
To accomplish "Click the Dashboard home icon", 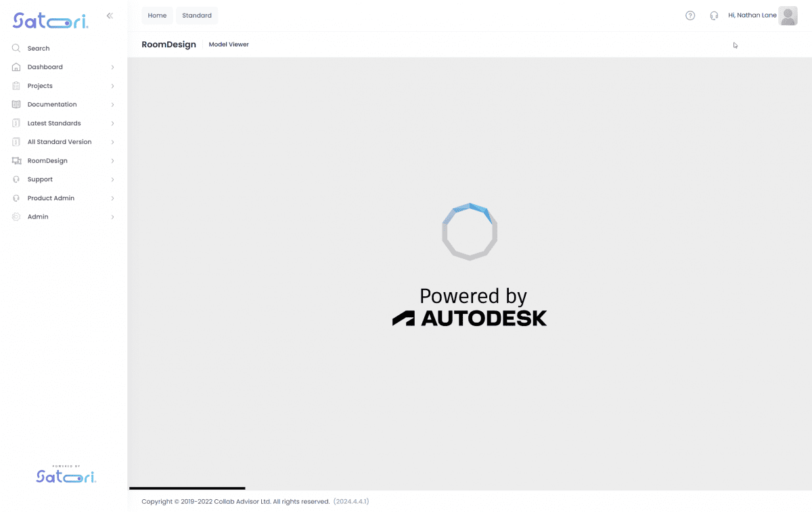I will point(16,67).
